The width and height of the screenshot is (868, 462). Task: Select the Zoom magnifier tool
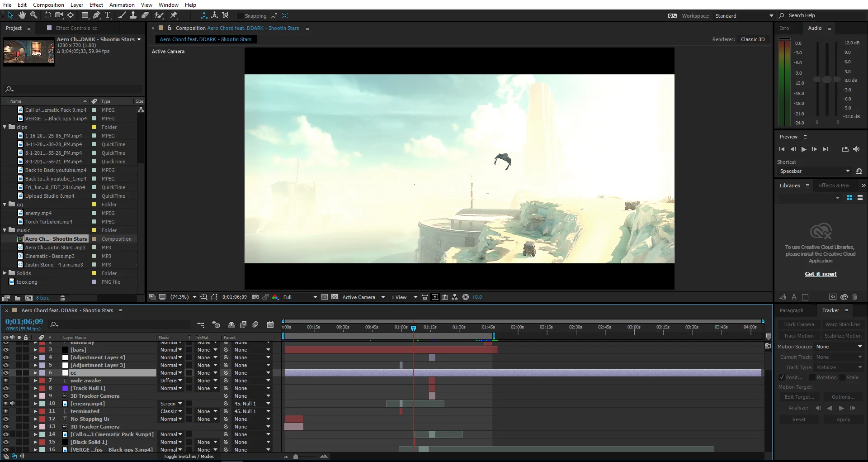coord(33,15)
